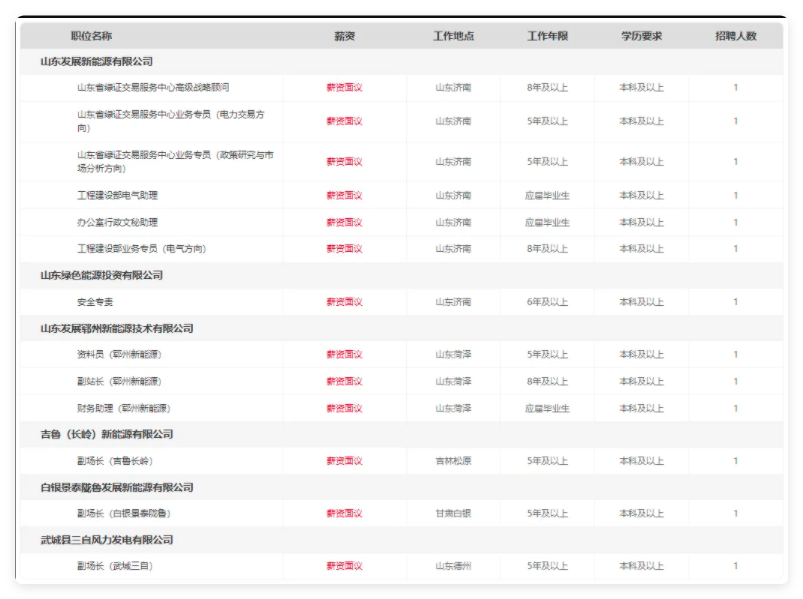Open the 工程建设部电气助理 job listing
Viewport: 803px width, 599px height.
(117, 195)
